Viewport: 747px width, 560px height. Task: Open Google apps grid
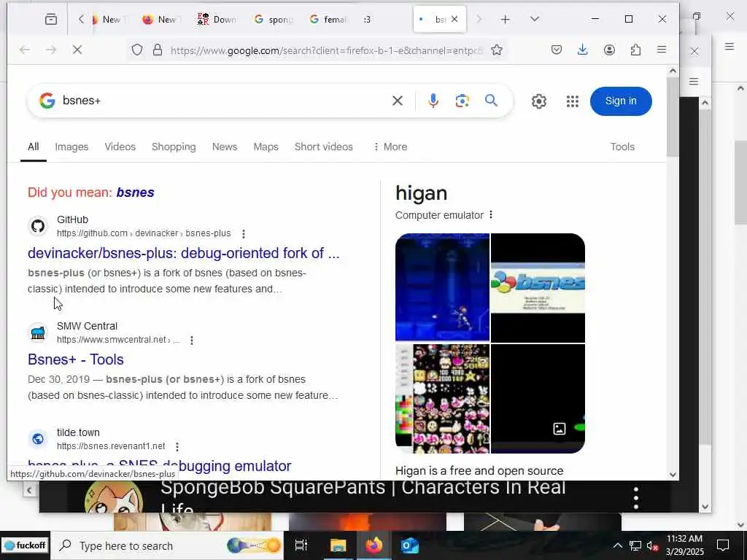tap(572, 101)
